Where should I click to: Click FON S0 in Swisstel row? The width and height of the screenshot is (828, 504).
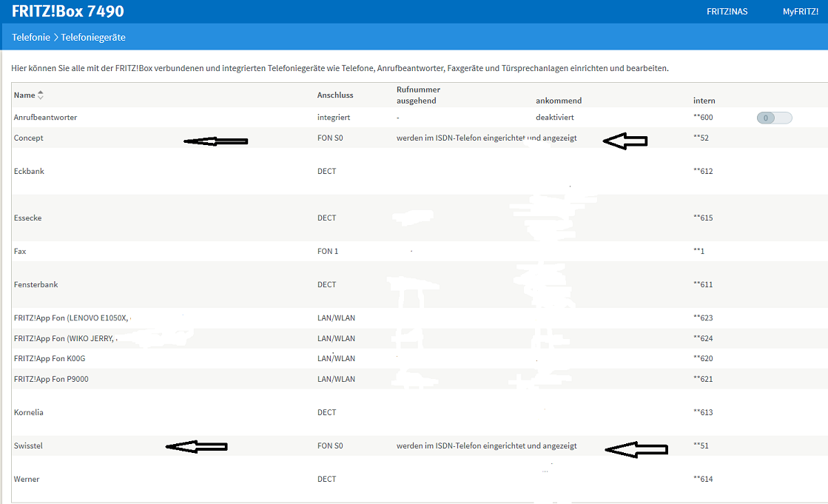coord(330,446)
